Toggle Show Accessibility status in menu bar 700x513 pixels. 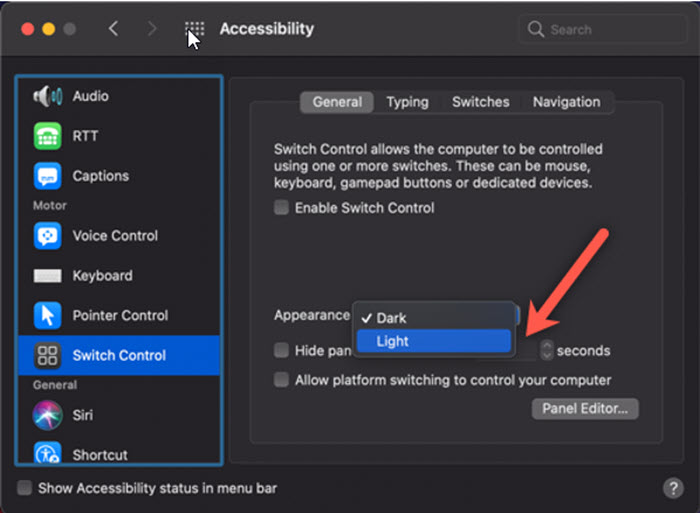pyautogui.click(x=25, y=488)
